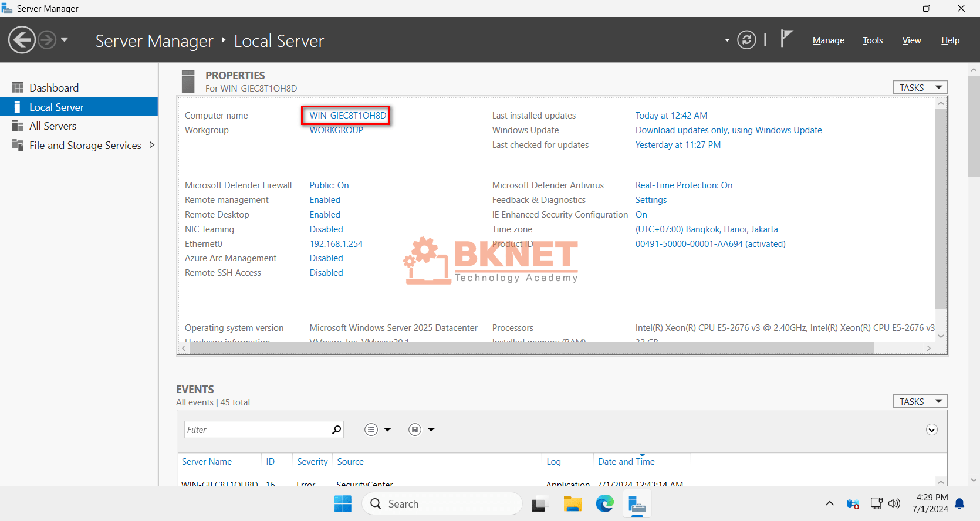
Task: Click Azure Arc Management Disabled link
Action: [326, 258]
